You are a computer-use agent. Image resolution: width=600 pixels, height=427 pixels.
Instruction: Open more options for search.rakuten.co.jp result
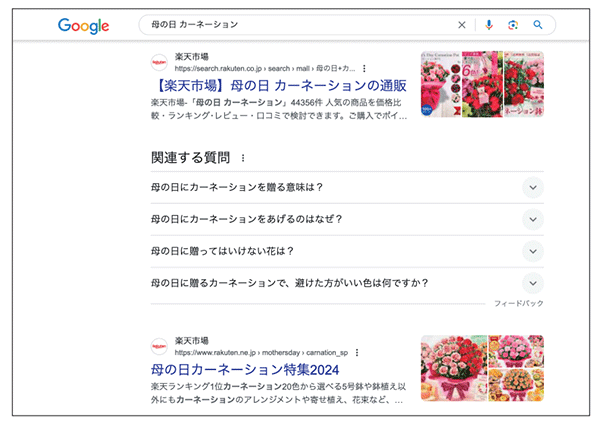tap(364, 68)
